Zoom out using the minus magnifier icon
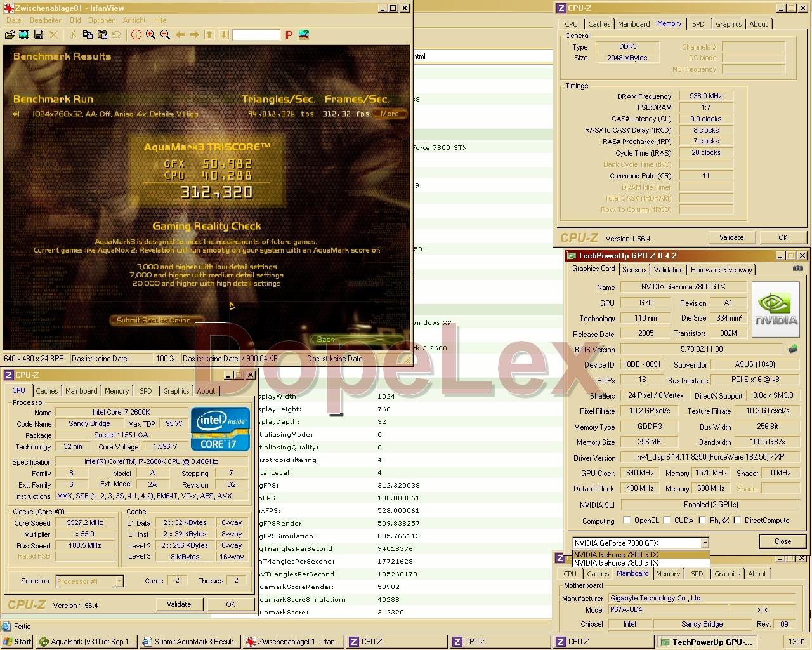The height and width of the screenshot is (650, 812). [165, 35]
